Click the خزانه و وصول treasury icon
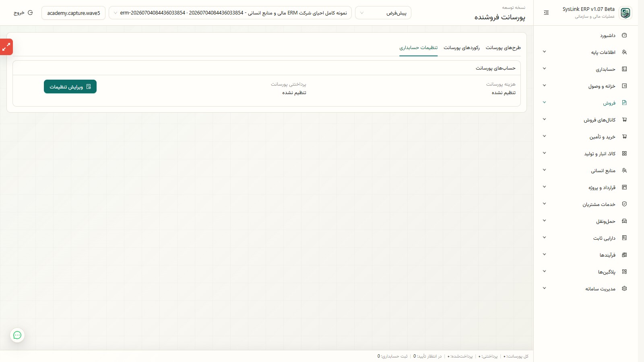Image resolution: width=644 pixels, height=362 pixels. coord(624,86)
